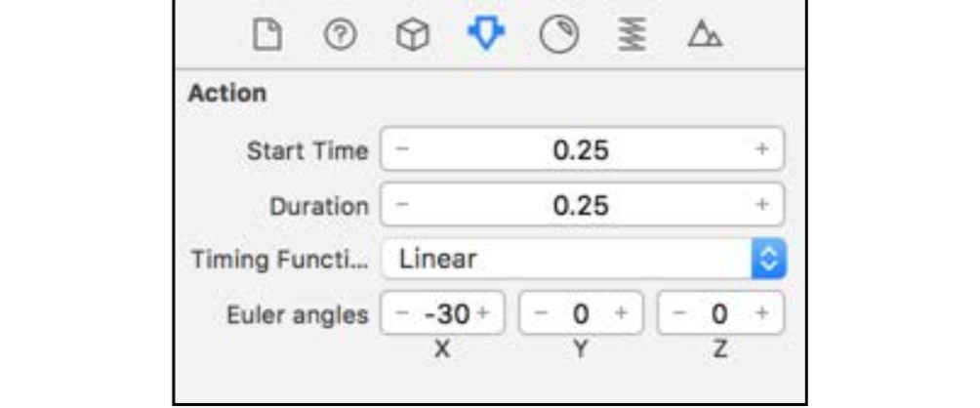Click the Euler X field showing -30
The width and height of the screenshot is (980, 408).
(x=442, y=313)
